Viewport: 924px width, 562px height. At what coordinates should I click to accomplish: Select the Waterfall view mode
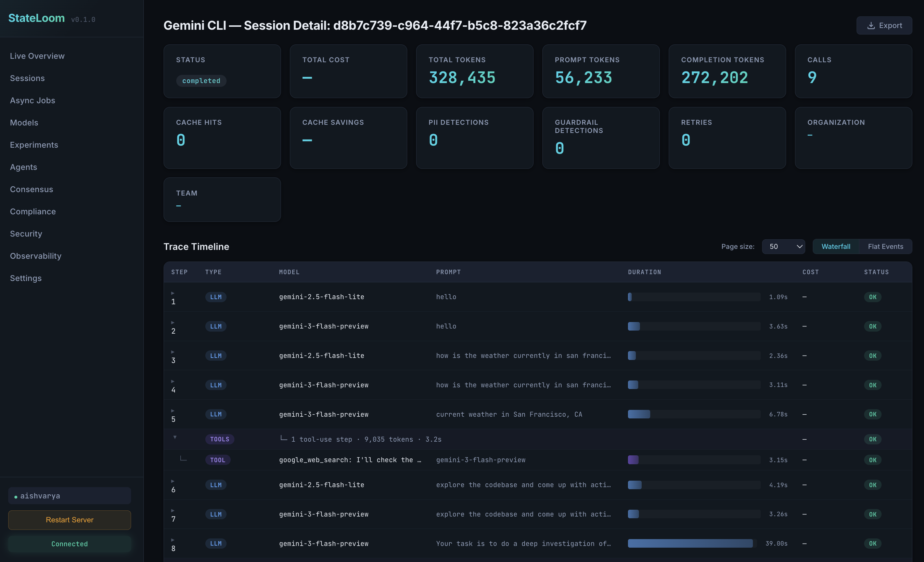[836, 246]
